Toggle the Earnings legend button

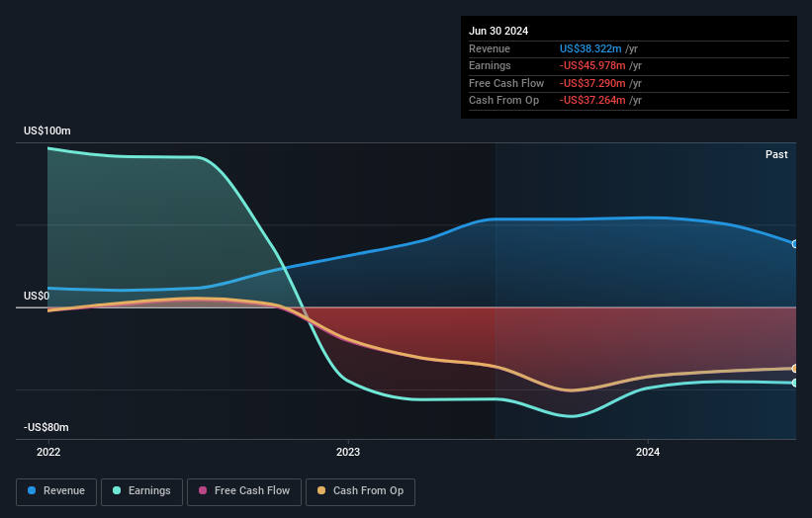[141, 491]
